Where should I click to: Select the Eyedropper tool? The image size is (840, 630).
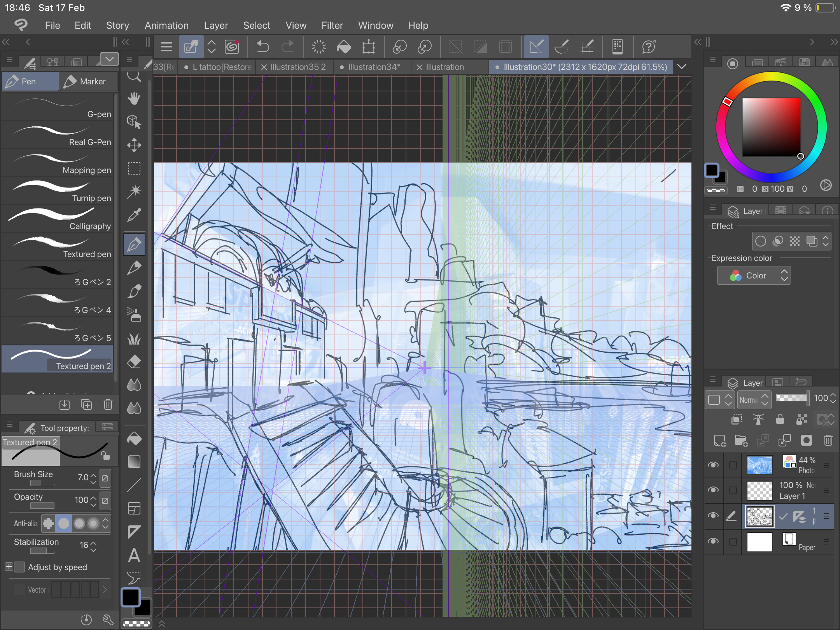point(134,215)
